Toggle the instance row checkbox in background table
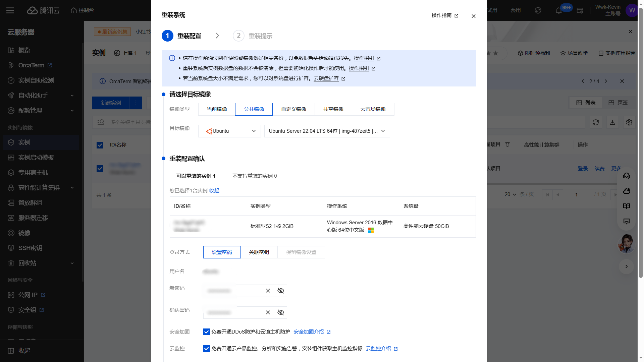644x362 pixels. pyautogui.click(x=100, y=168)
